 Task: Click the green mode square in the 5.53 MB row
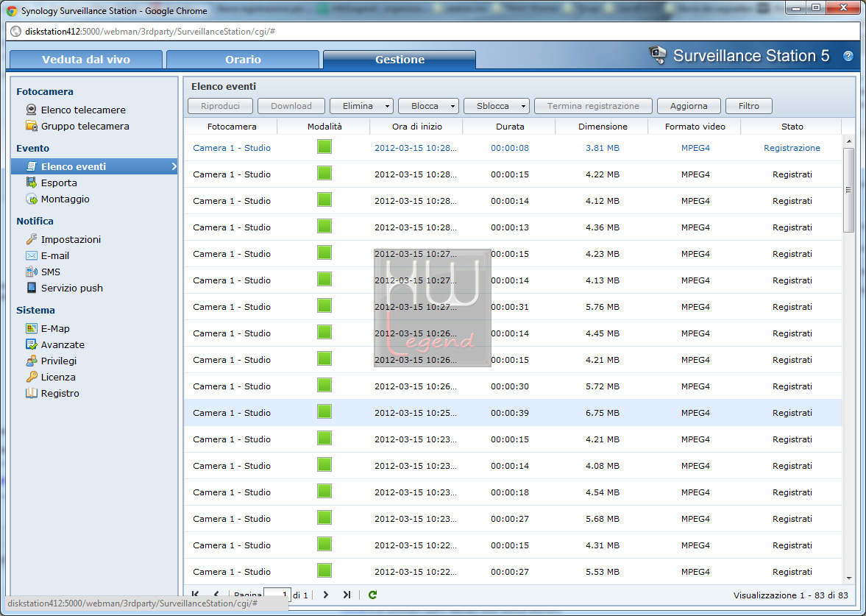point(324,570)
